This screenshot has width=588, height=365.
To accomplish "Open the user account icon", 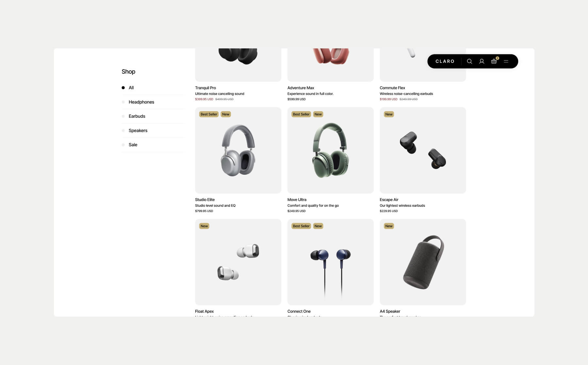I will pyautogui.click(x=482, y=61).
